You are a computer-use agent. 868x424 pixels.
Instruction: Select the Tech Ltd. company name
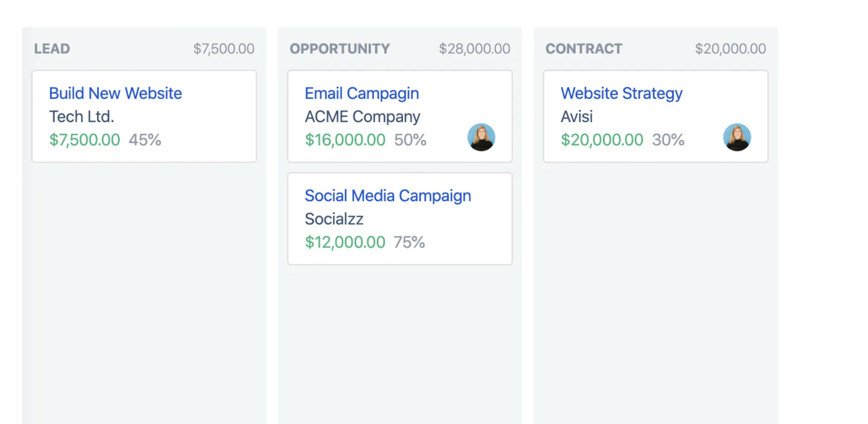[x=82, y=117]
